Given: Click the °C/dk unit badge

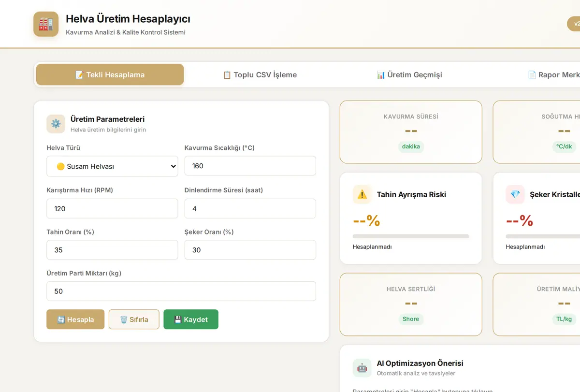Looking at the screenshot, I should 564,146.
